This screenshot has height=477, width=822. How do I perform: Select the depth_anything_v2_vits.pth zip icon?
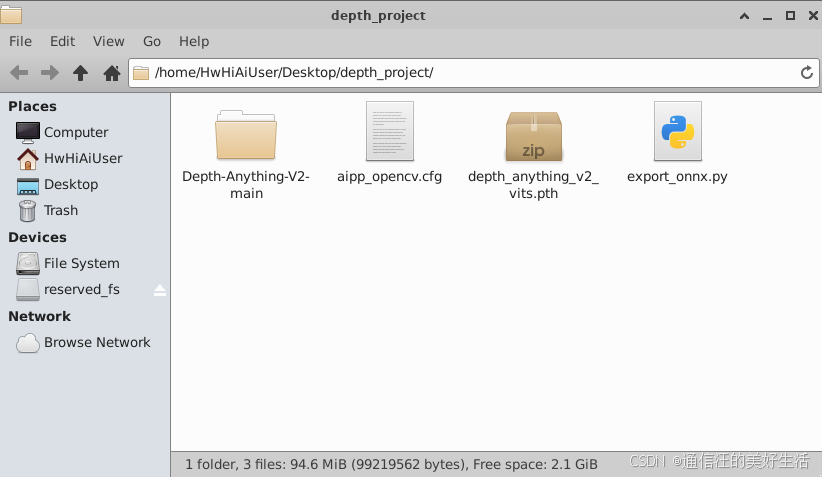[x=534, y=135]
